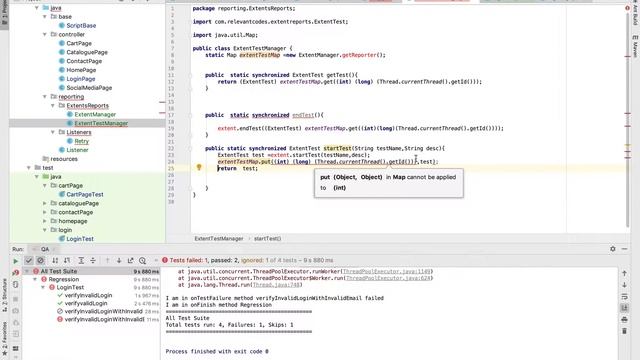Toggle Scroll to End in console sidebar
Image resolution: width=640 pixels, height=360 pixels.
[x=624, y=308]
